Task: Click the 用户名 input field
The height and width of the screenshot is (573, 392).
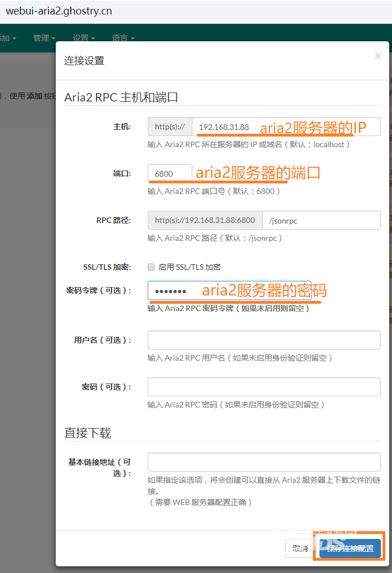Action: (264, 340)
